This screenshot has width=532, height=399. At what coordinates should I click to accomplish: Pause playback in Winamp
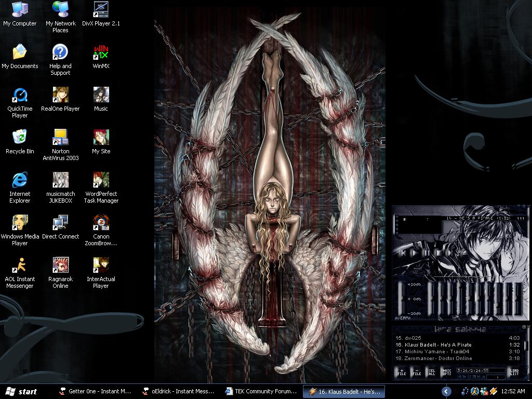pyautogui.click(x=427, y=253)
